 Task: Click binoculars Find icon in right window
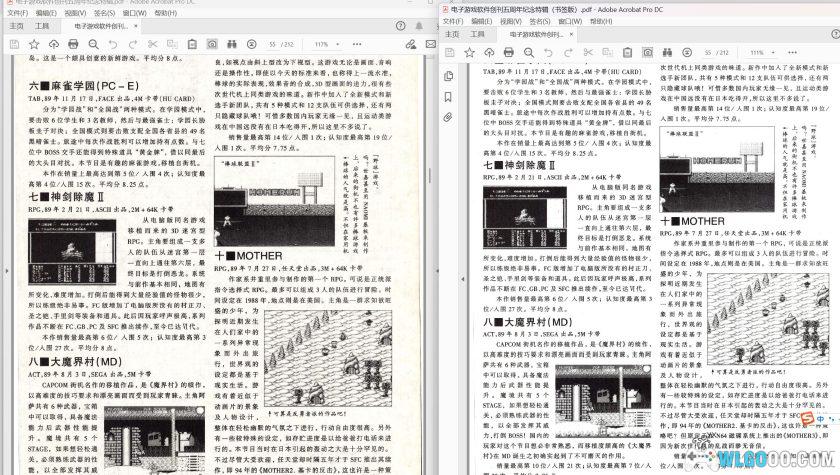(667, 52)
